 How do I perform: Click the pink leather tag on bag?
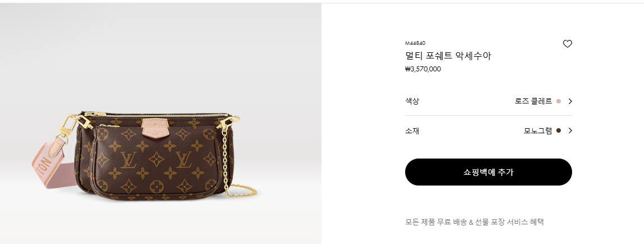[153, 128]
